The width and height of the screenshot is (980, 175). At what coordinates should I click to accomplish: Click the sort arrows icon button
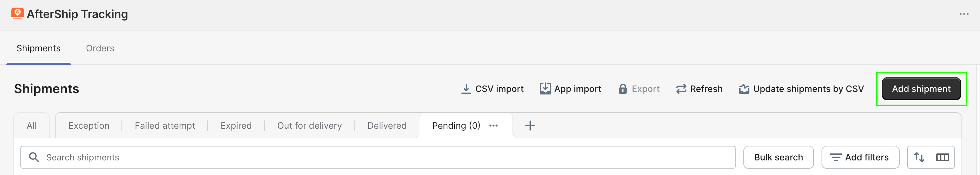pyautogui.click(x=919, y=157)
